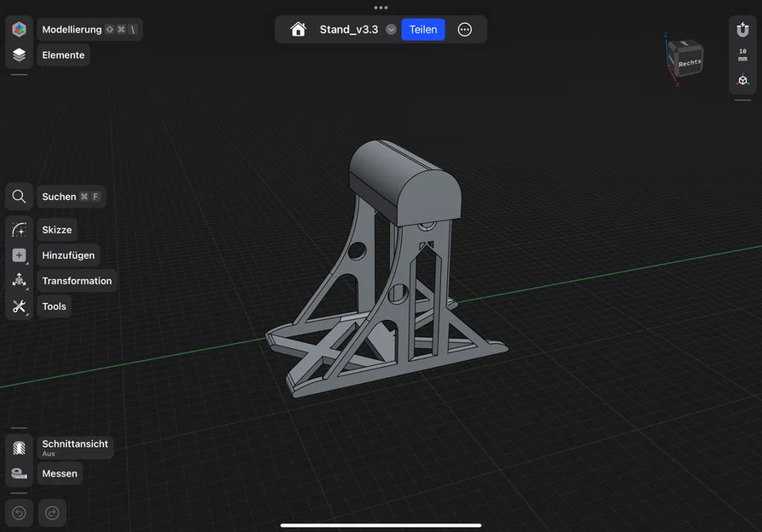Open the Skizze menu label
This screenshot has height=532, width=762.
pyautogui.click(x=57, y=229)
